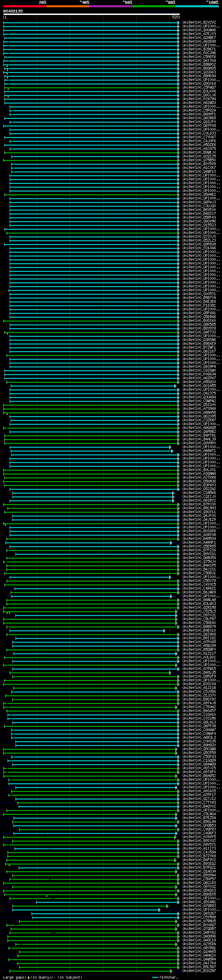This screenshot has height=980, width=222.
Task: Select the UniRef100_Q5KN36 label
Action: [199, 481]
